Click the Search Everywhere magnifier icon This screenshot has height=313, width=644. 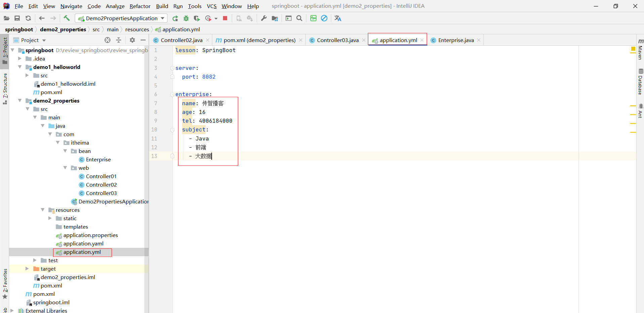[x=299, y=18]
